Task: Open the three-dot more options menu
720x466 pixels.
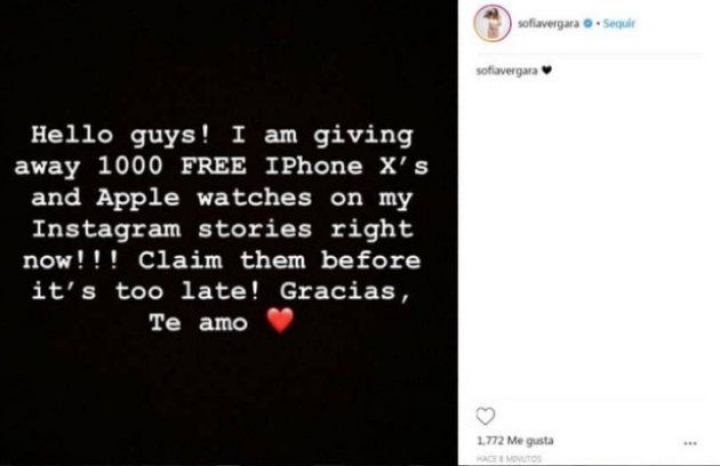Action: [690, 443]
